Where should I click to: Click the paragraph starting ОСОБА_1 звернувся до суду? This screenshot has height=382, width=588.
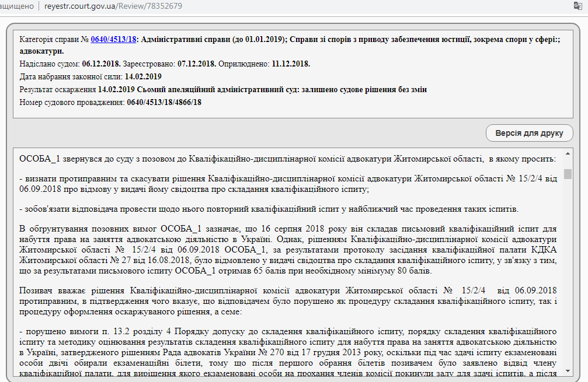pos(288,159)
